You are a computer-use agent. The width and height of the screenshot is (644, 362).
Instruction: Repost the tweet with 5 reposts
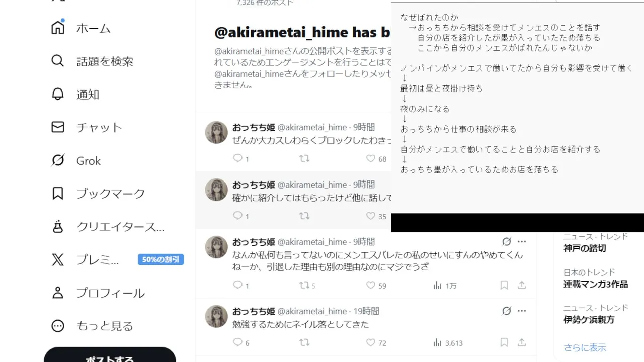[304, 286]
